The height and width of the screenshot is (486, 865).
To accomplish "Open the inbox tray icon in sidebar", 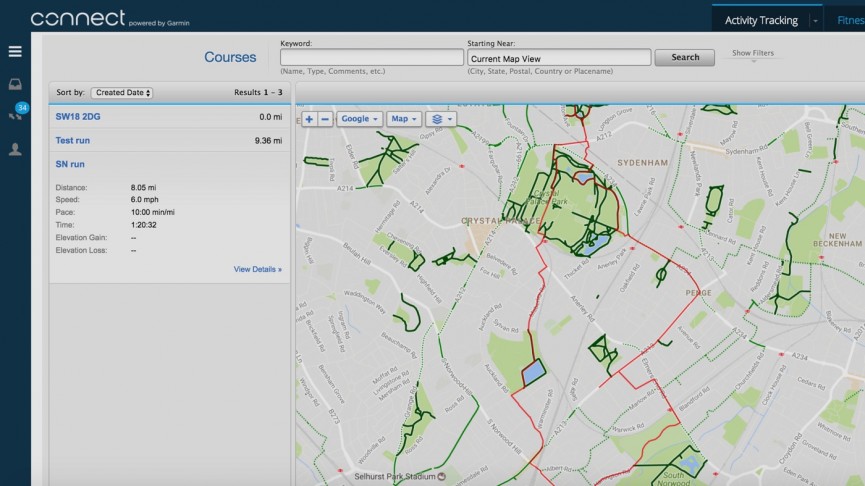I will coord(15,84).
